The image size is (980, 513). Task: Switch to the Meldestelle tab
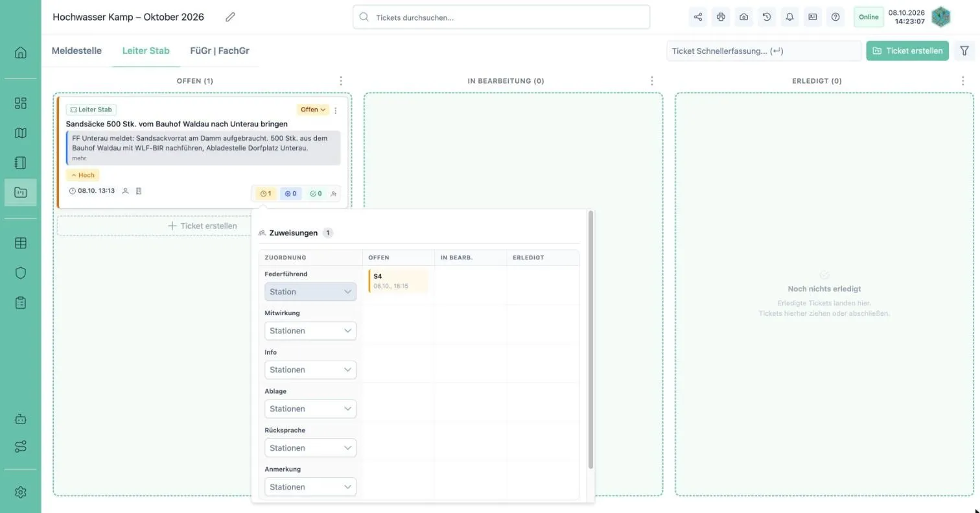(76, 51)
